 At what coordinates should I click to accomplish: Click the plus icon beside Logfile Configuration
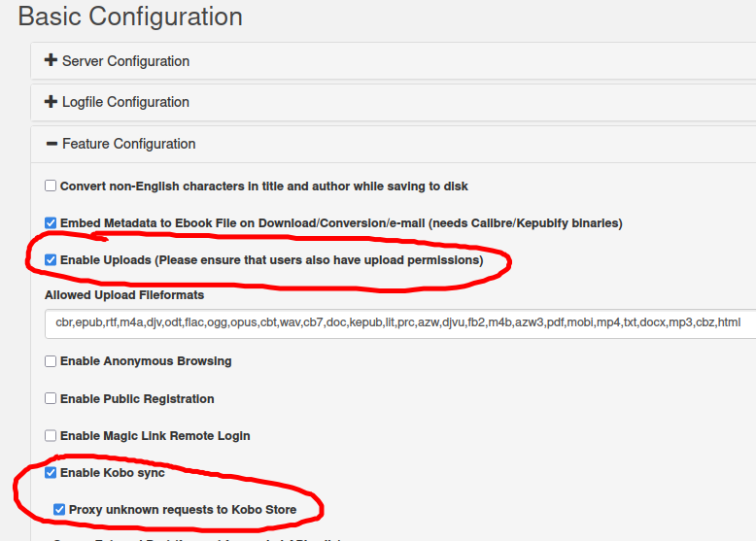51,102
